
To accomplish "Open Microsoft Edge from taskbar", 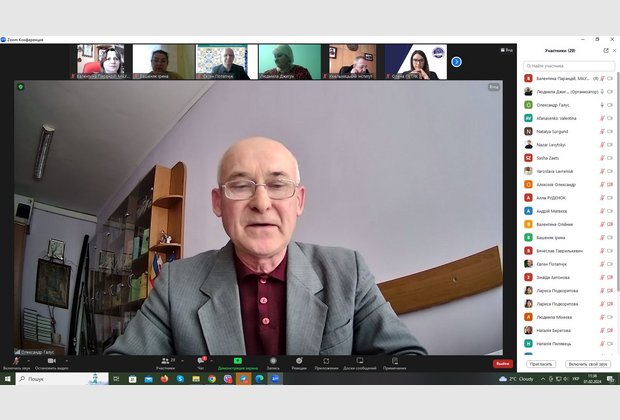I will [259, 379].
